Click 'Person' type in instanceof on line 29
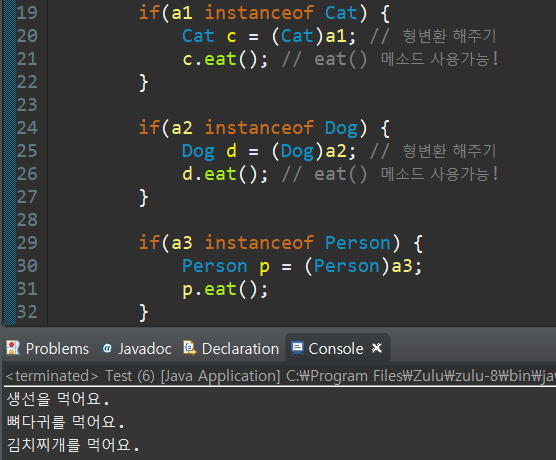This screenshot has width=556, height=460. 357,243
